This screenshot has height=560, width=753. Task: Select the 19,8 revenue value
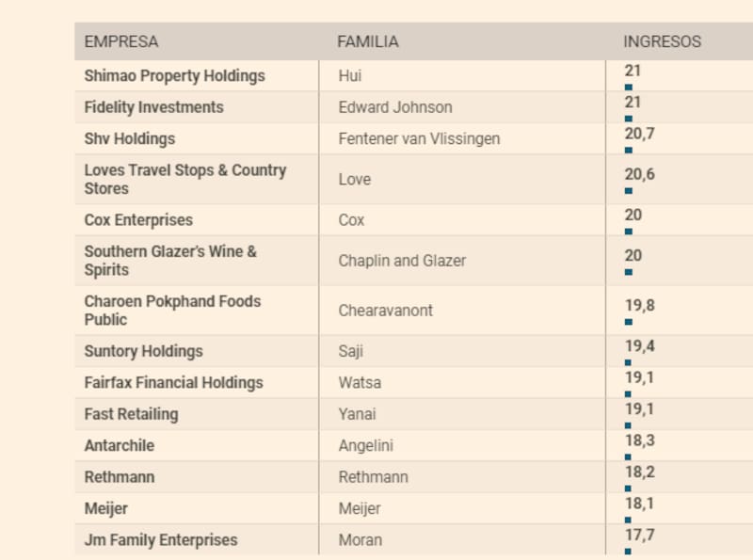[x=639, y=305]
